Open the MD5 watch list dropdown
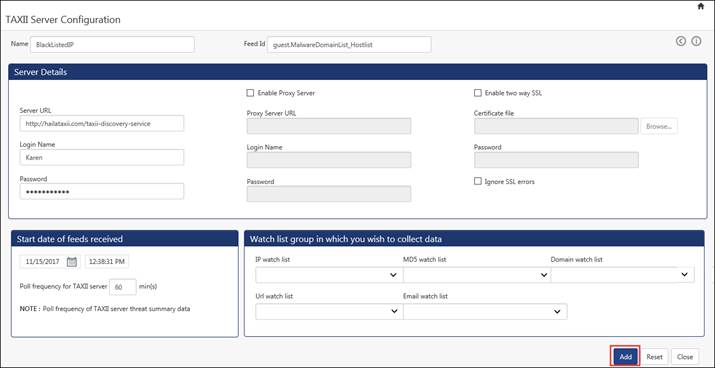 click(x=477, y=275)
